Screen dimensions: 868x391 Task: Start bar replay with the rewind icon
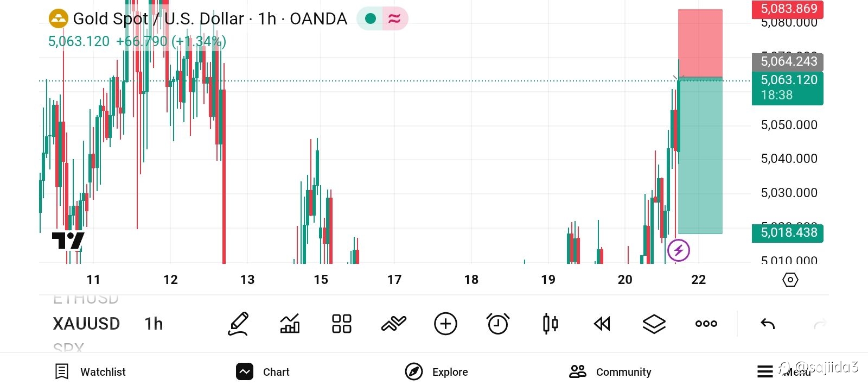pos(602,324)
